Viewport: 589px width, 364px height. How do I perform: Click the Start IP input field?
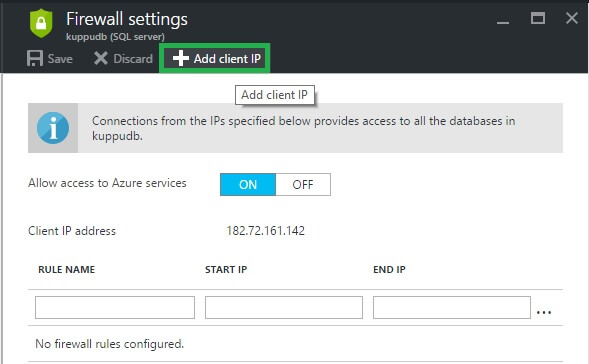pyautogui.click(x=284, y=307)
